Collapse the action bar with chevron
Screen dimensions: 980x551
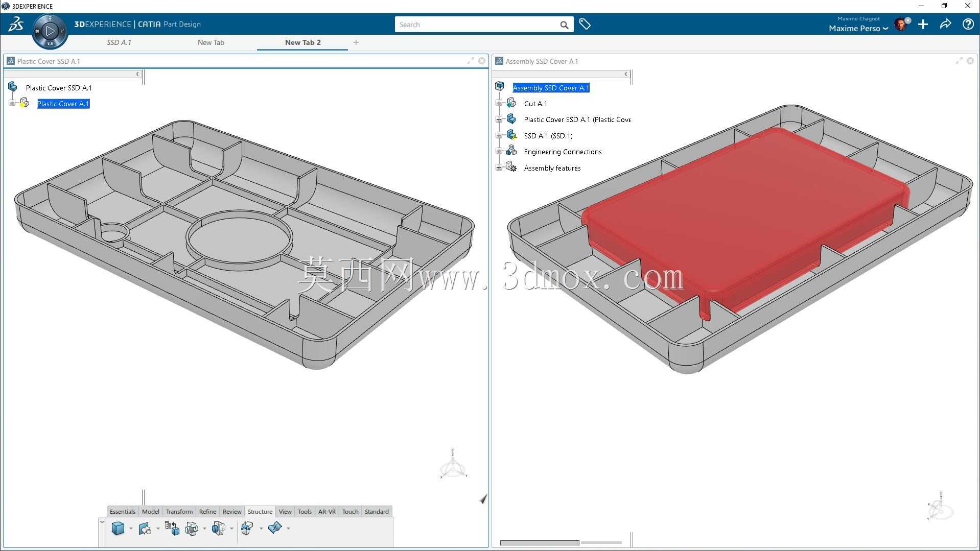pos(102,522)
